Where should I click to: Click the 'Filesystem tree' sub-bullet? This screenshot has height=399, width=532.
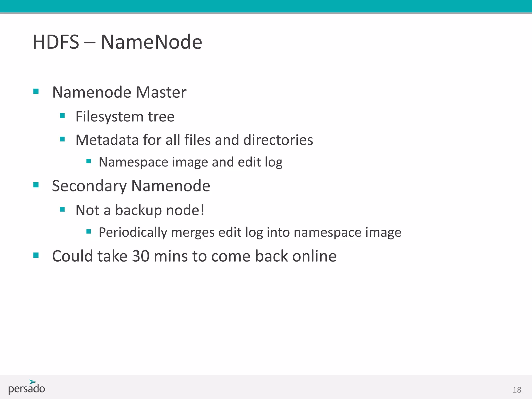coord(125,117)
